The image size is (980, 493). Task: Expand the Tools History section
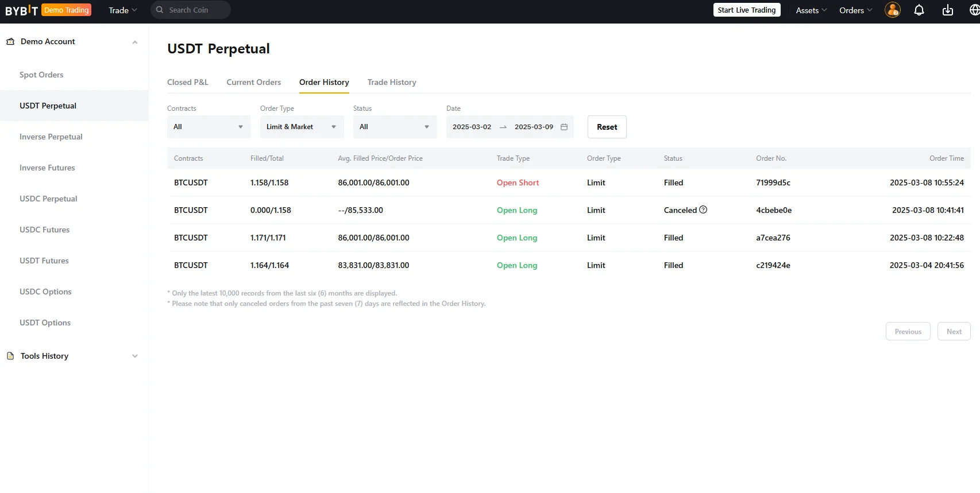click(135, 356)
